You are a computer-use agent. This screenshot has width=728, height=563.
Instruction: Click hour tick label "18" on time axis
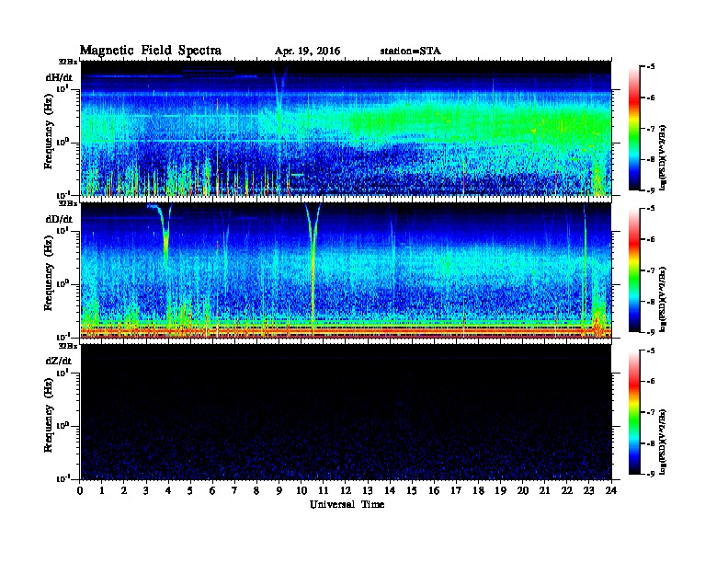point(478,490)
